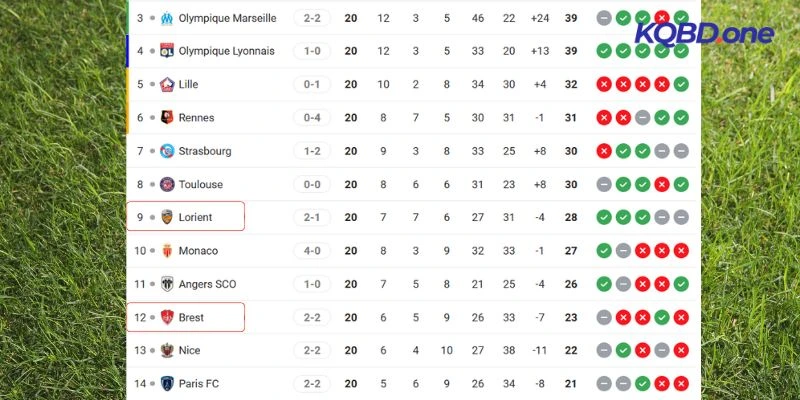Open the Lorient team link
800x400 pixels.
(x=194, y=217)
